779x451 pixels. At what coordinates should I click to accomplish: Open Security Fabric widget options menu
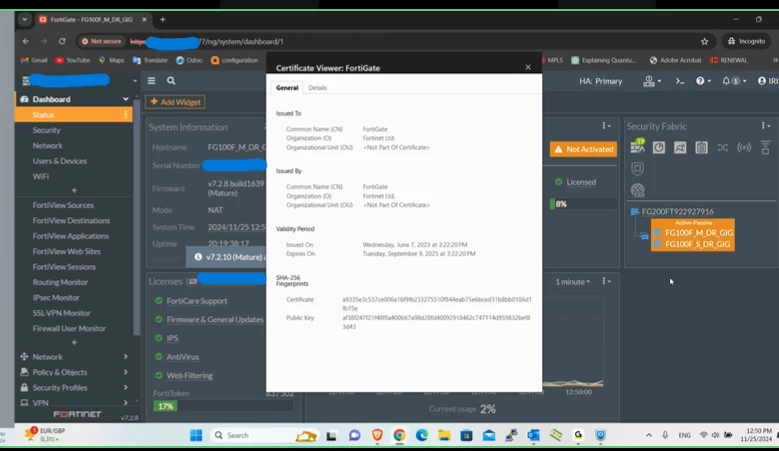click(x=765, y=126)
